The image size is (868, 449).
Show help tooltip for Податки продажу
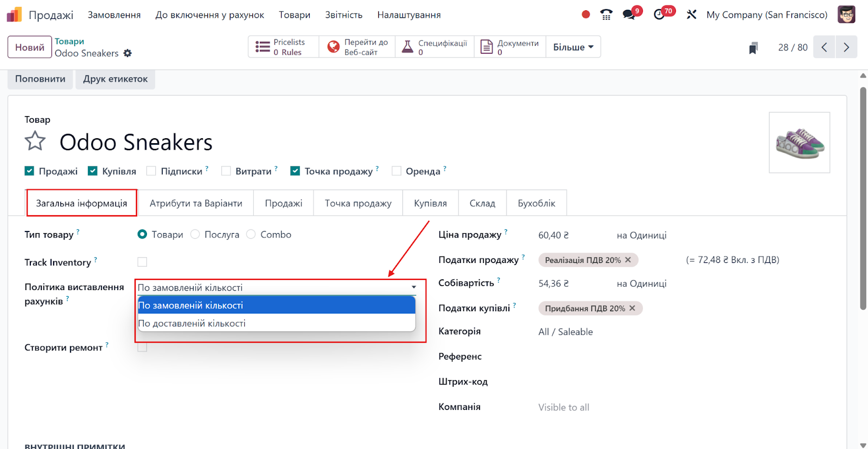point(524,257)
